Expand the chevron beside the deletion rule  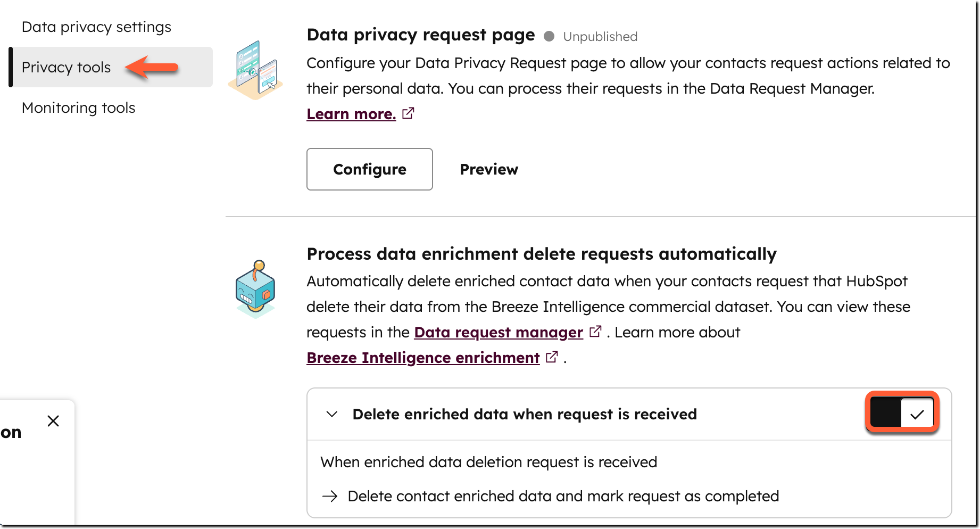331,414
